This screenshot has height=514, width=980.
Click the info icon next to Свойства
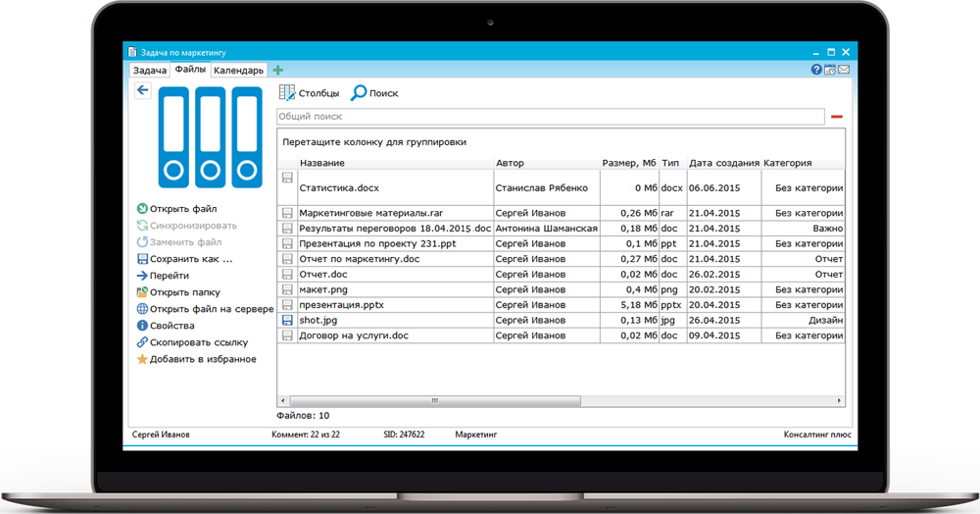tap(142, 326)
